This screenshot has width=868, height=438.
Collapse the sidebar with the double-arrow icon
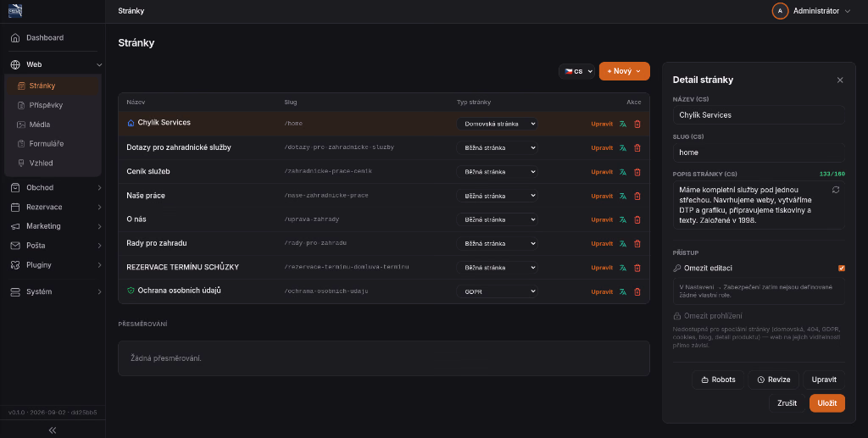click(53, 430)
